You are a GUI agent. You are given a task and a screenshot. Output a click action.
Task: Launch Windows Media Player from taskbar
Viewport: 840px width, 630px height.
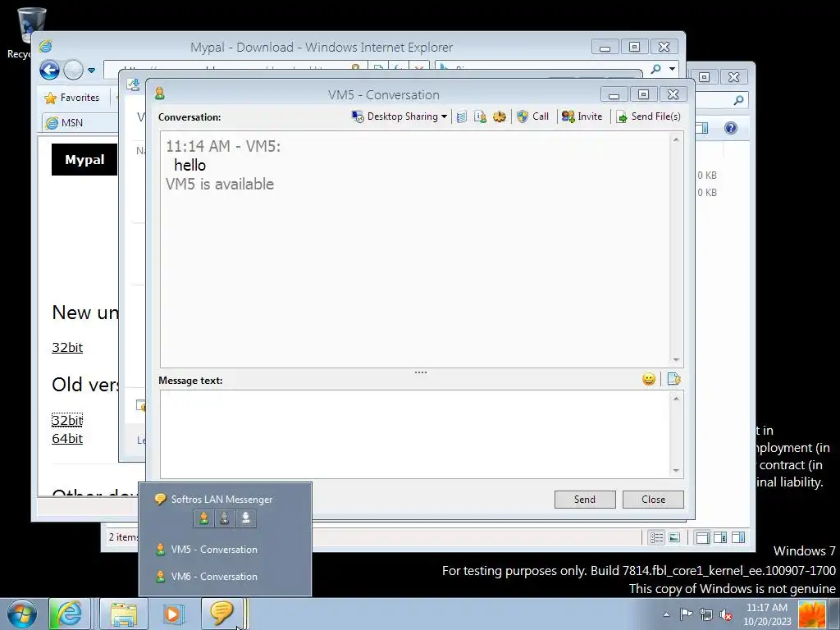tap(172, 614)
